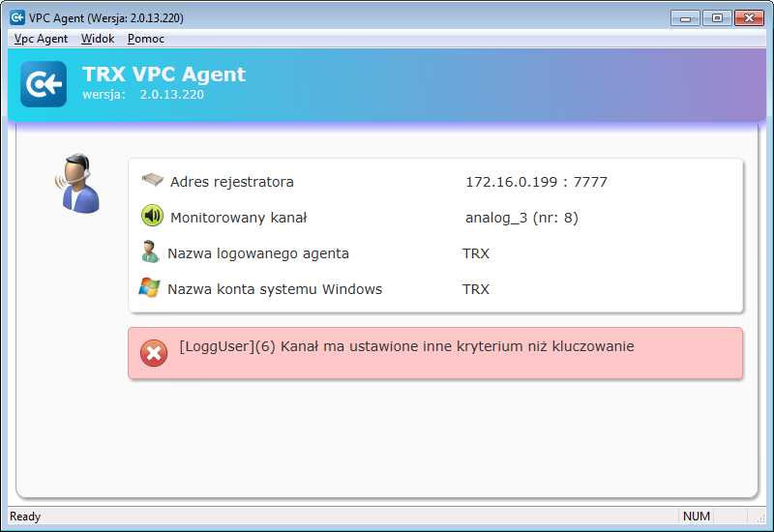Select the Monitorowany kanał label
Image resolution: width=774 pixels, height=532 pixels.
tap(238, 218)
